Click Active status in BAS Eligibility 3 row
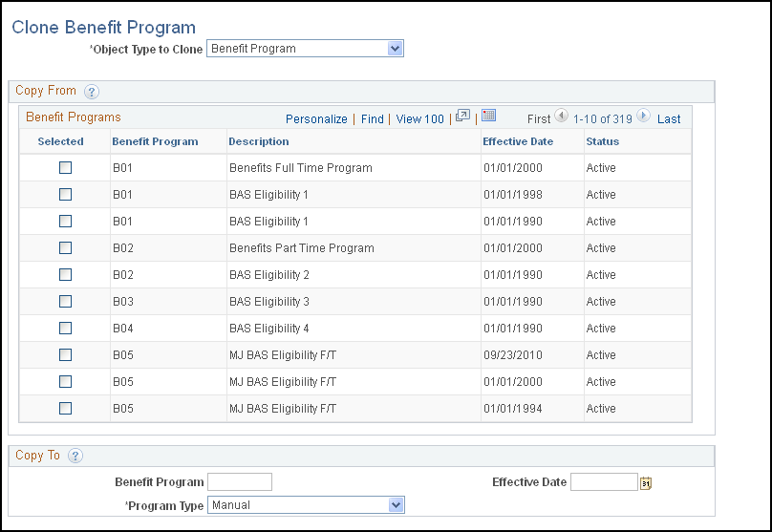772x532 pixels. click(x=601, y=302)
